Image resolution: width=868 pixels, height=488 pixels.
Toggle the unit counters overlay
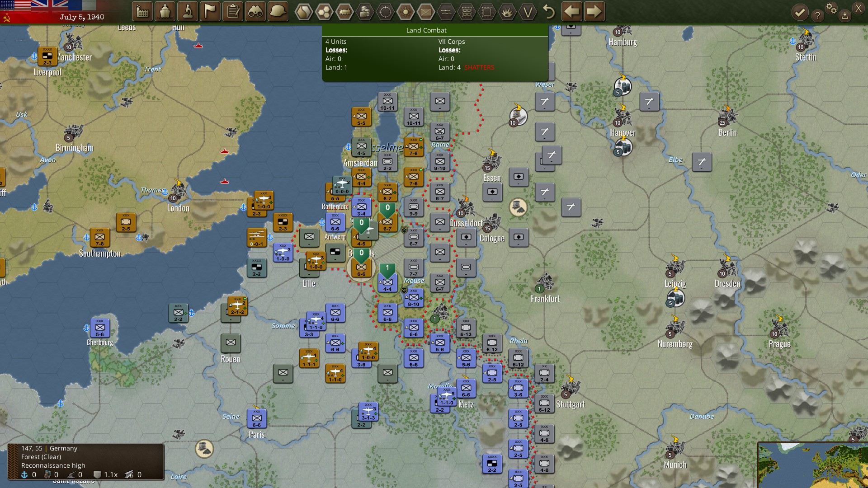click(426, 12)
